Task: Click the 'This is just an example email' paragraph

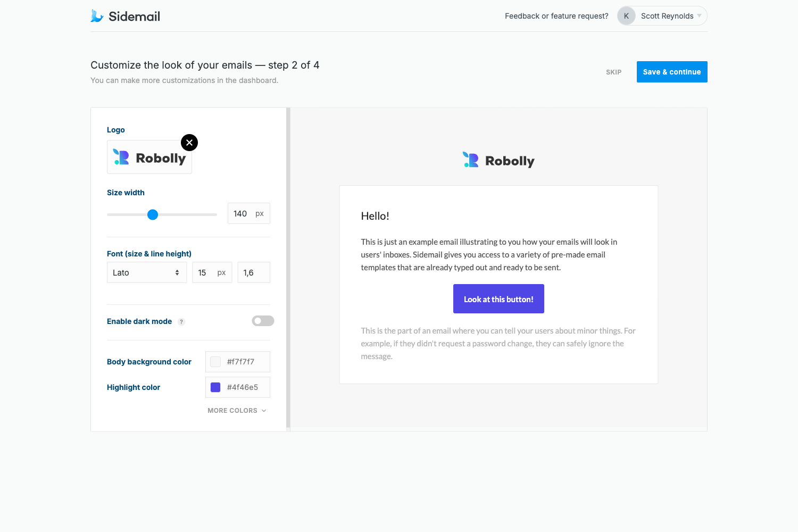Action: click(x=489, y=255)
